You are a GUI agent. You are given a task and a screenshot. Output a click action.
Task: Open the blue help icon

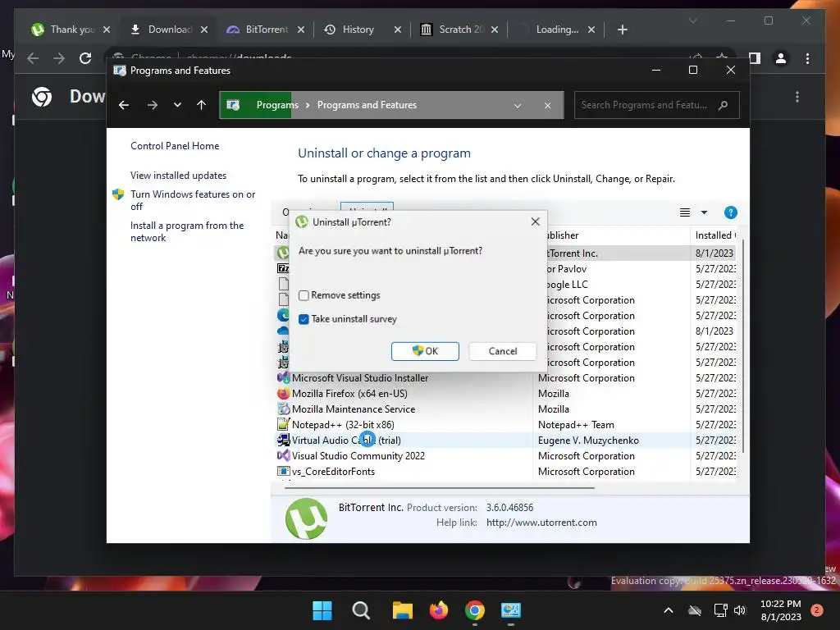(x=731, y=212)
